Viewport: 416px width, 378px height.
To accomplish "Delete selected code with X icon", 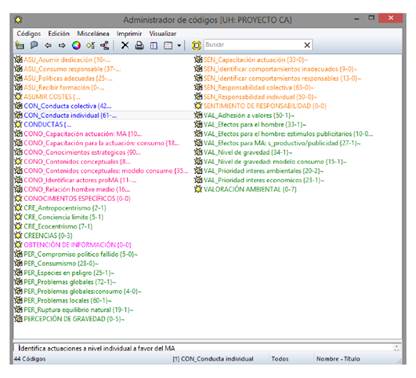I will click(125, 45).
